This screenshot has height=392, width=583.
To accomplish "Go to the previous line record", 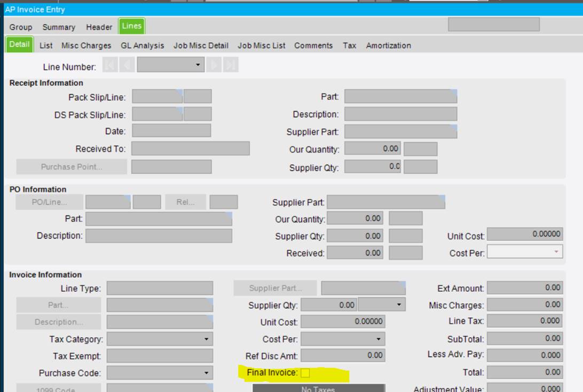I will click(127, 65).
